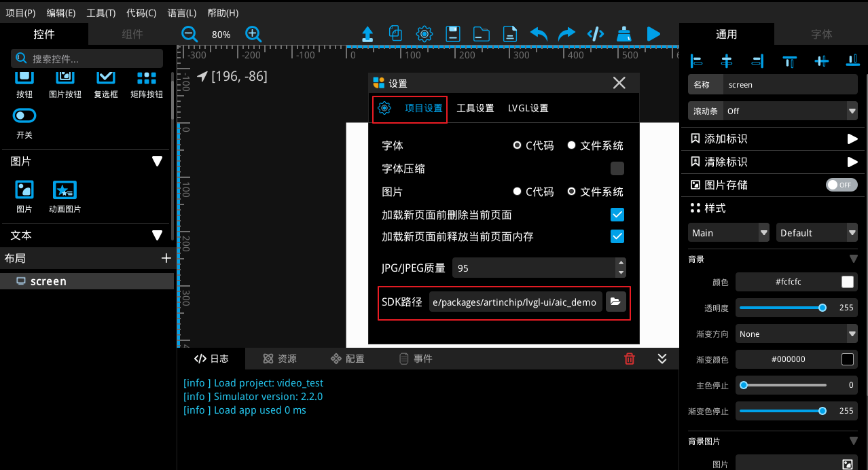Open the 事件 bottom tab
The image size is (868, 470).
(416, 359)
